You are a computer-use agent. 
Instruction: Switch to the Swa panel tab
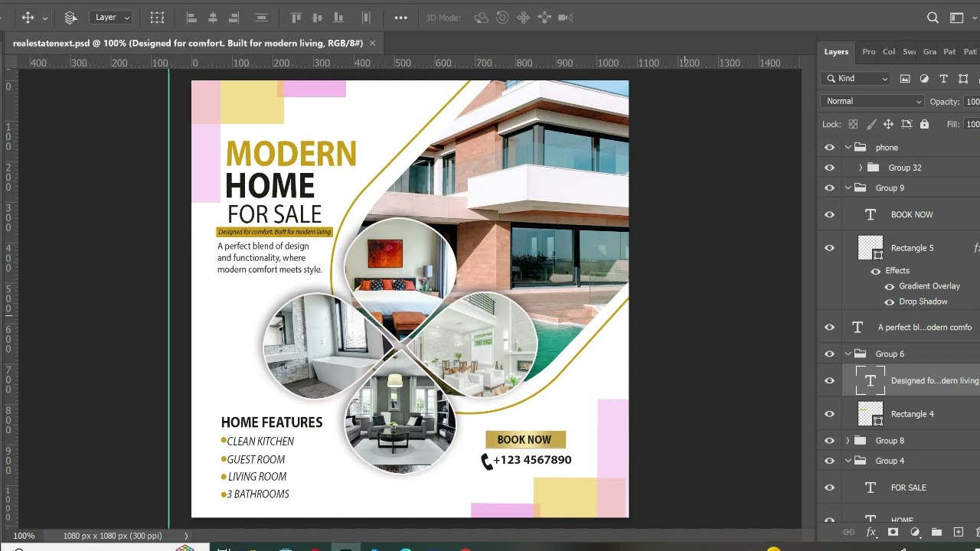910,52
